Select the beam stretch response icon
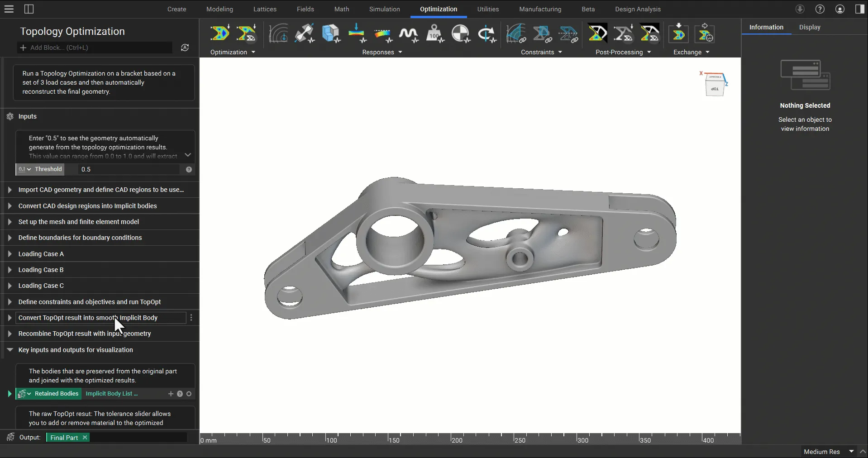Viewport: 868px width, 458px height. pyautogui.click(x=305, y=33)
